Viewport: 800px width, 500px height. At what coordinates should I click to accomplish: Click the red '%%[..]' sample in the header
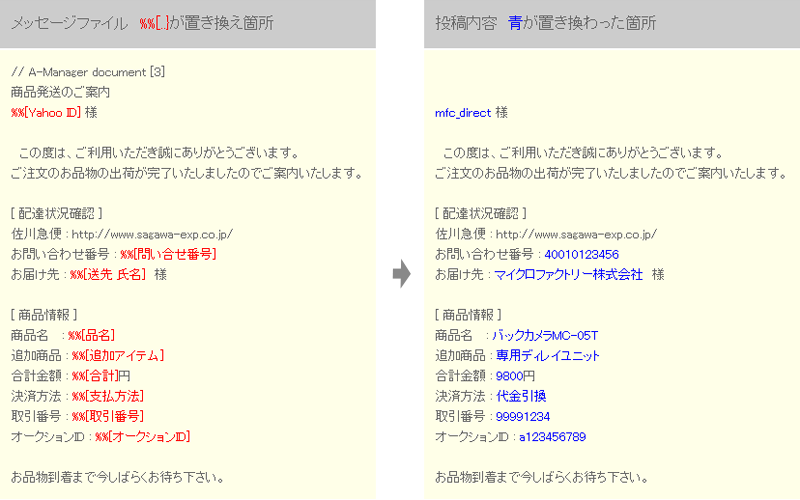[155, 23]
